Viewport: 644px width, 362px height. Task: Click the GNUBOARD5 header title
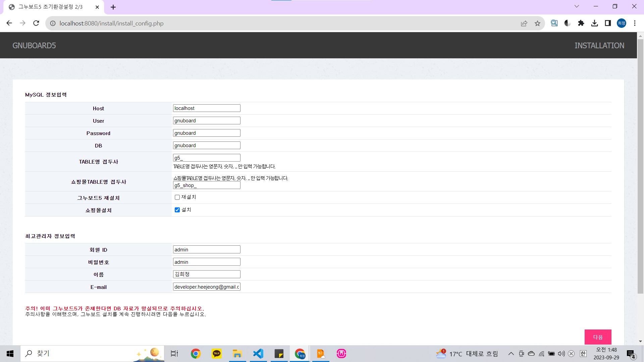click(x=34, y=46)
